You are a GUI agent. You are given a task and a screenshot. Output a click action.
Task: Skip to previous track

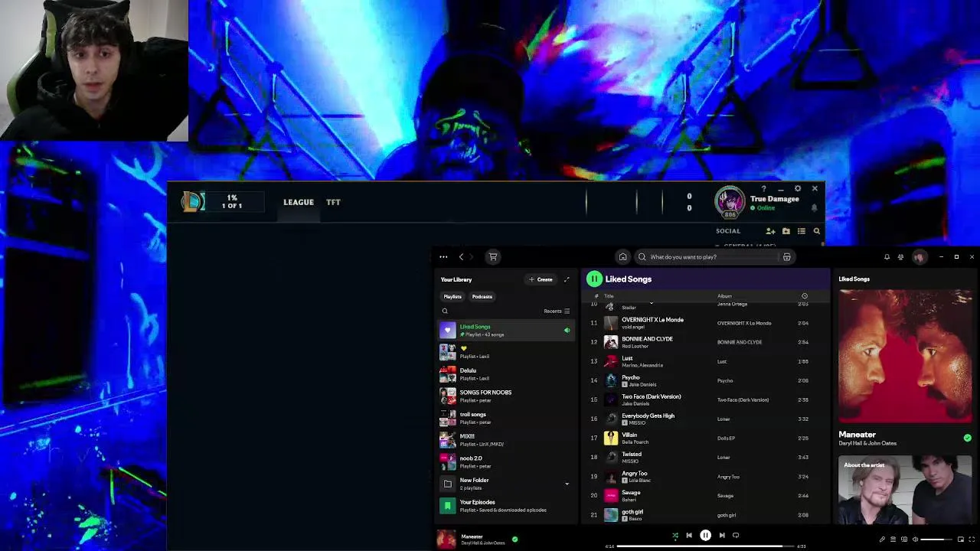pyautogui.click(x=689, y=536)
